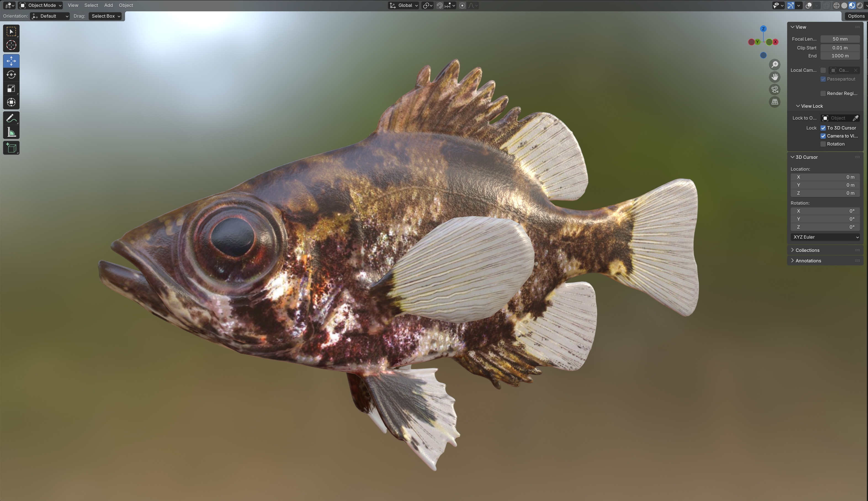
Task: Click the Focal Length 50 mm field
Action: (840, 39)
